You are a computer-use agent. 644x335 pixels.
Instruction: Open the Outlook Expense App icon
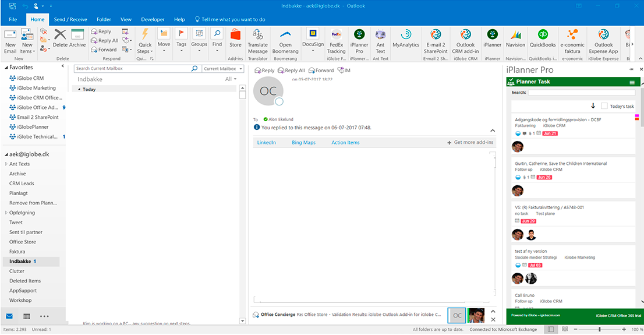tap(603, 34)
